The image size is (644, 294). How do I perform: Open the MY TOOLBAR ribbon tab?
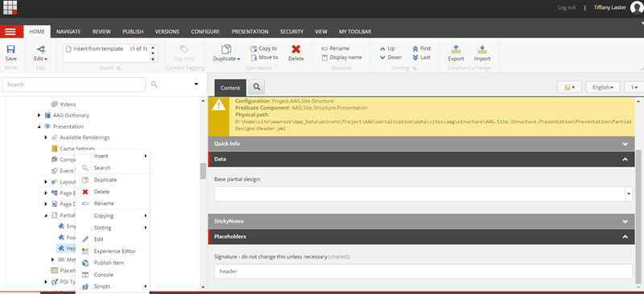355,31
